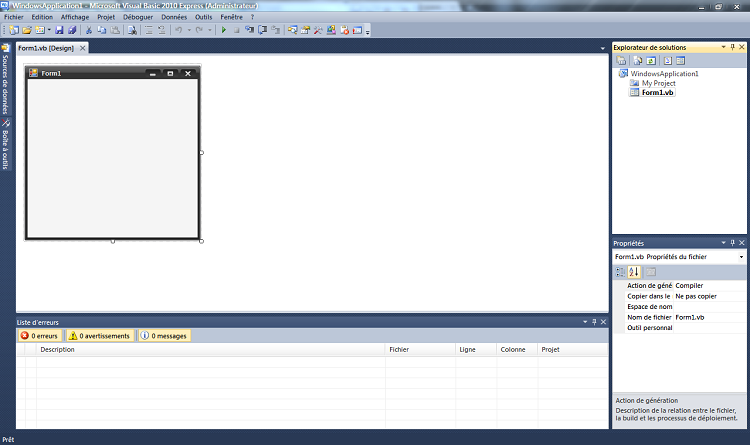Switch Propriétés to categorized view
The height and width of the screenshot is (445, 750).
pyautogui.click(x=620, y=272)
